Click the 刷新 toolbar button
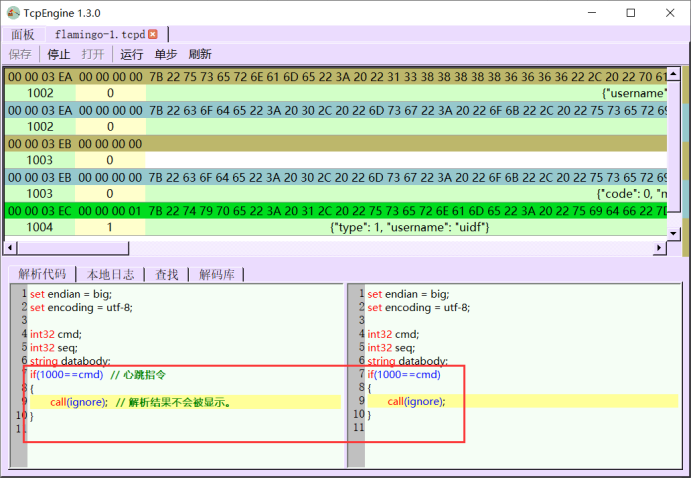 200,54
